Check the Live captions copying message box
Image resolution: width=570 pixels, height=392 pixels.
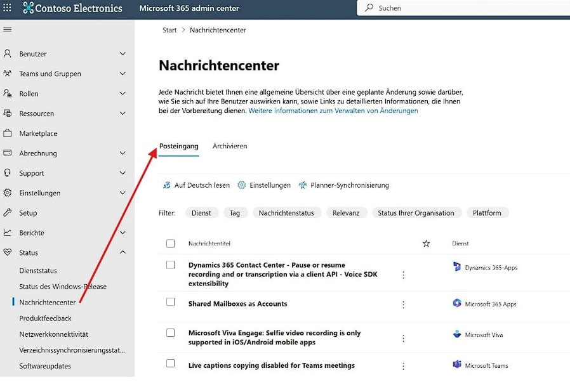point(171,363)
